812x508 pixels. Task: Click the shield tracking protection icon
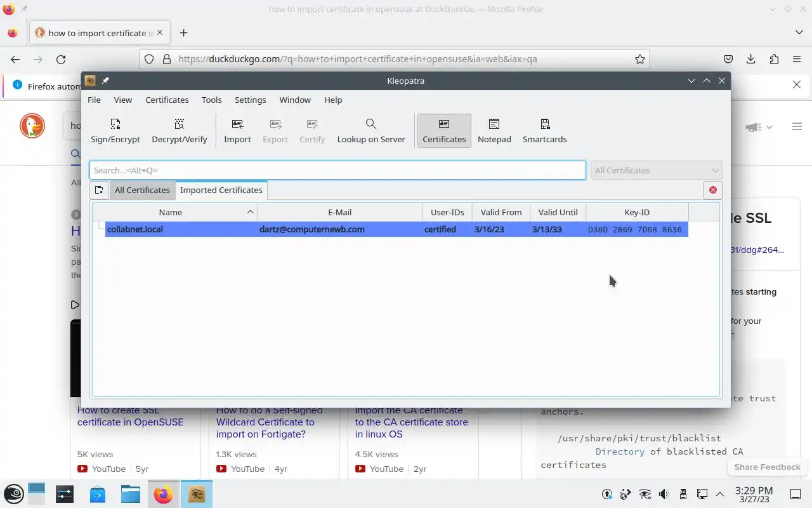pyautogui.click(x=149, y=59)
